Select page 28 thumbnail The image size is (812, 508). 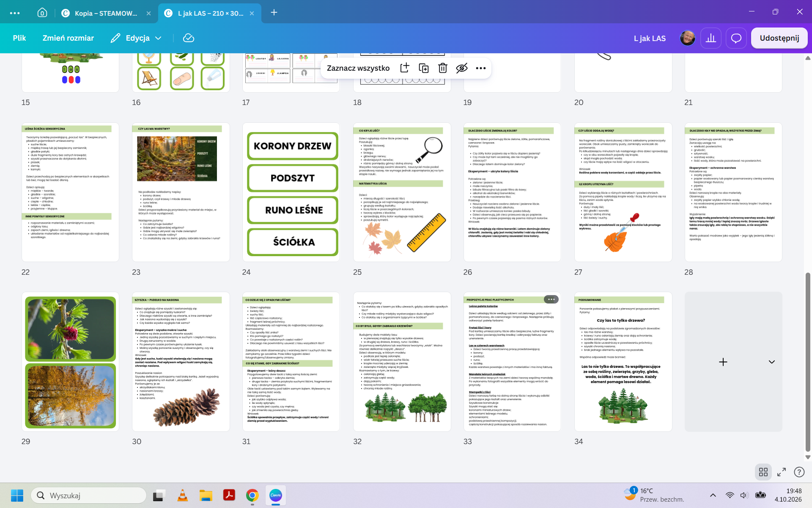[733, 192]
